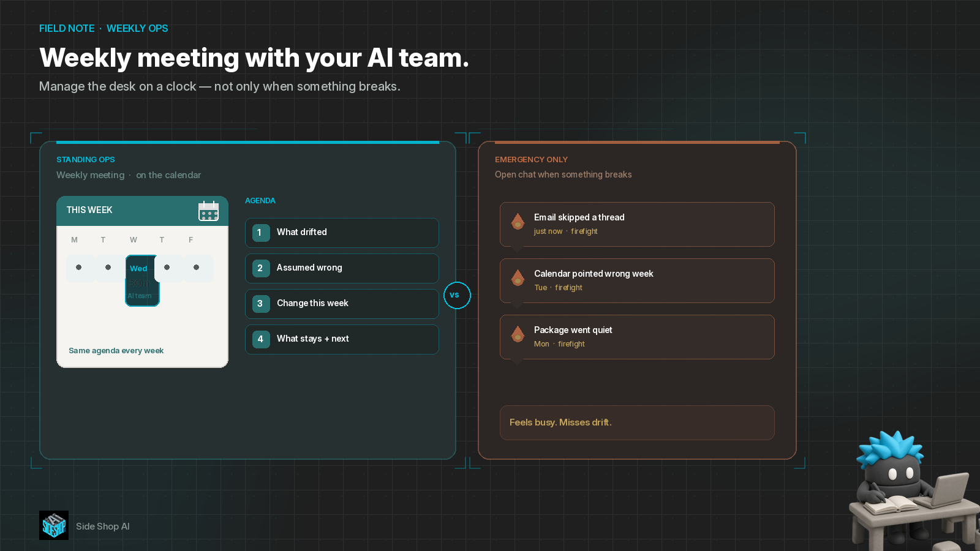Click the Open chat when something breaks subtitle
This screenshot has height=551, width=980.
tap(563, 174)
